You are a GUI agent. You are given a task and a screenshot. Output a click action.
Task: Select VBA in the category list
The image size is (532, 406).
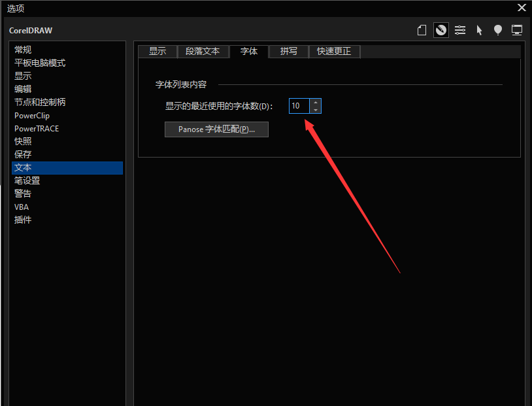[67, 207]
